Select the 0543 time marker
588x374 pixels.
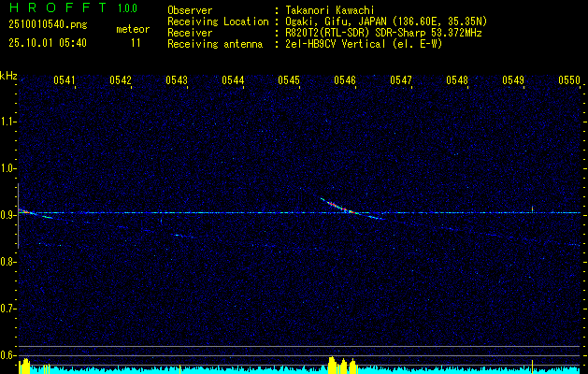pyautogui.click(x=177, y=80)
